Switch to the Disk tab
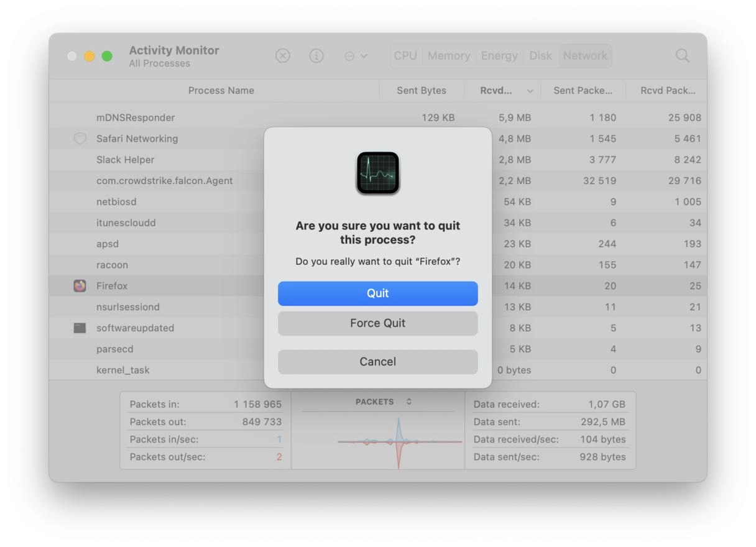The image size is (756, 547). point(541,56)
